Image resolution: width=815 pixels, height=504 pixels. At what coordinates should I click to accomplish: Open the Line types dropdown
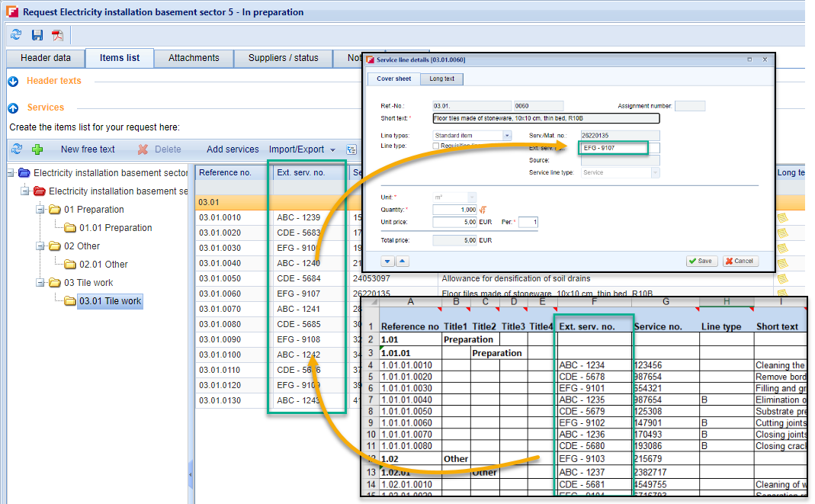tap(506, 135)
